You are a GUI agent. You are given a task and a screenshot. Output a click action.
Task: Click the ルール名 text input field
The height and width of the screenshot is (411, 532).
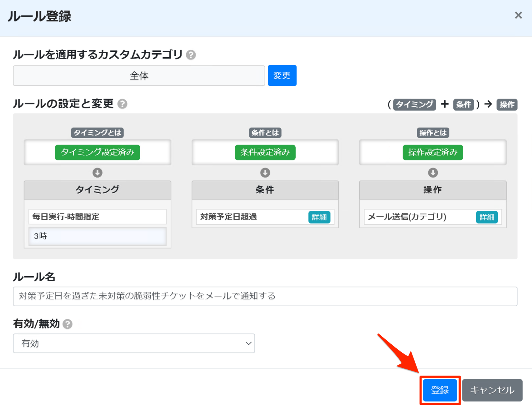[x=265, y=296]
